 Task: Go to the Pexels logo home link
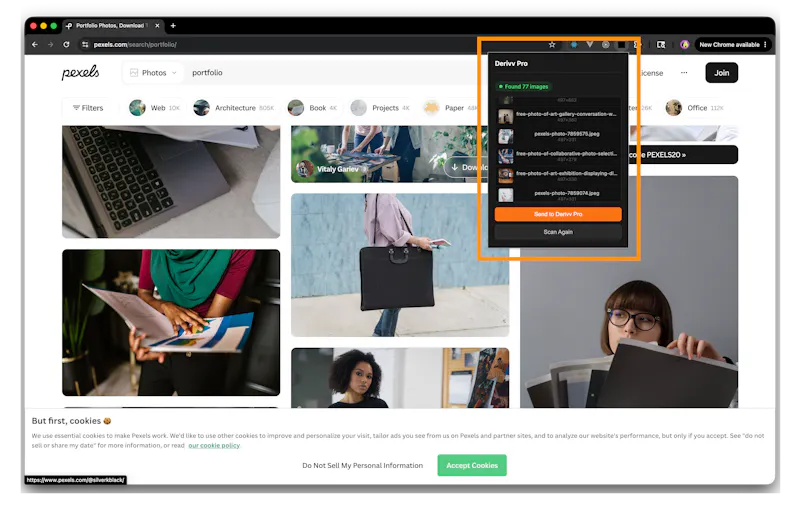80,72
